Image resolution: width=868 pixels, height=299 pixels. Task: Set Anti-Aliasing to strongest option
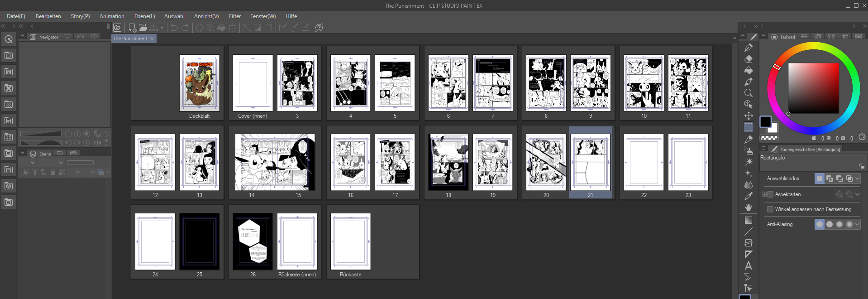click(849, 224)
